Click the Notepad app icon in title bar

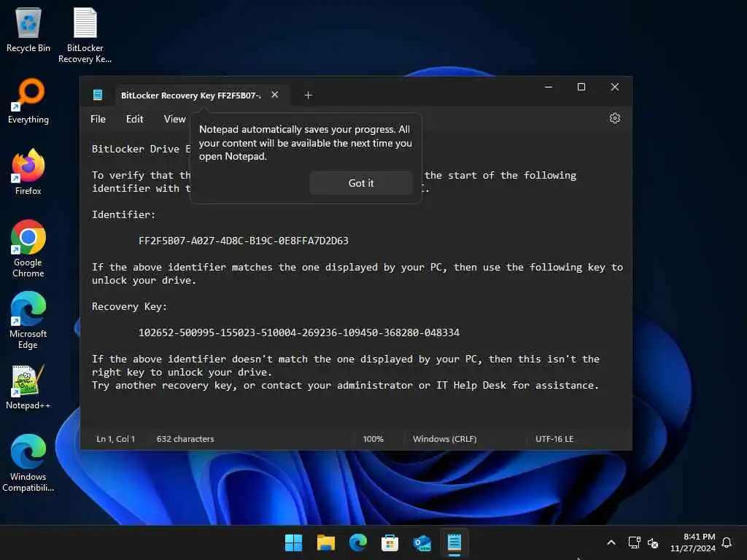coord(98,95)
